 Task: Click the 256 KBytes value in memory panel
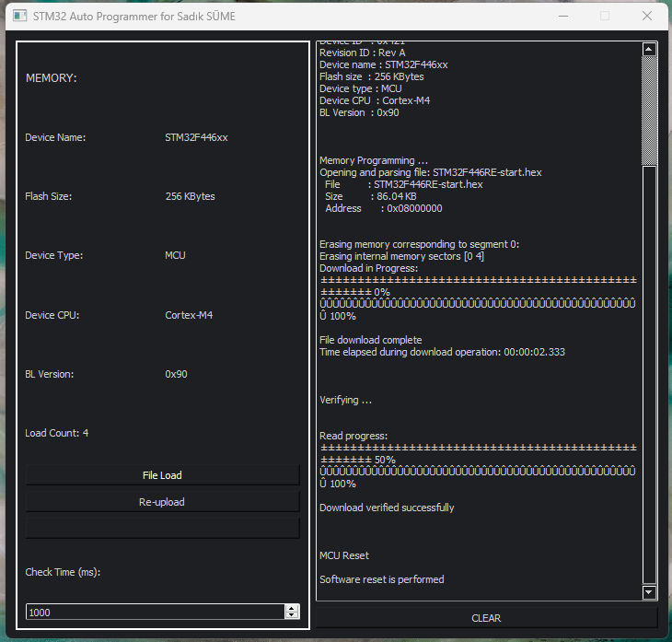(190, 196)
